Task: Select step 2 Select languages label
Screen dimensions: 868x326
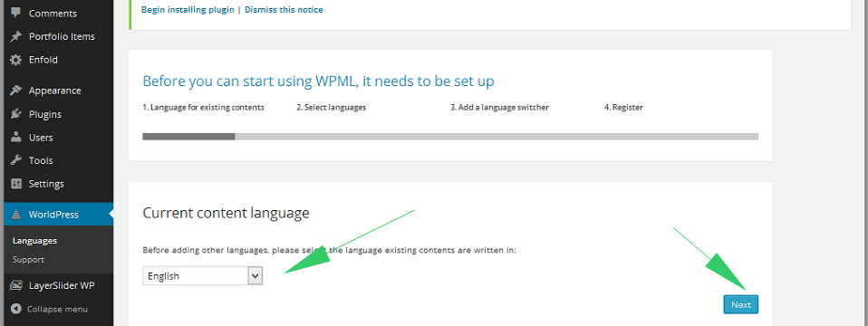Action: (331, 108)
